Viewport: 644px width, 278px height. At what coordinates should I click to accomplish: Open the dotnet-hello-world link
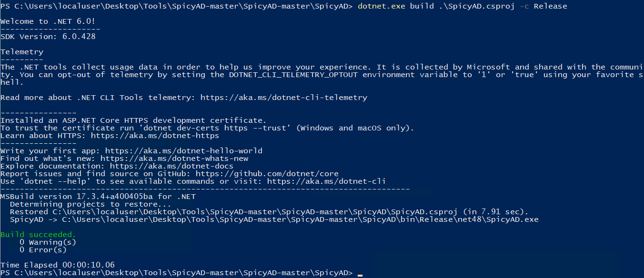[x=183, y=151]
